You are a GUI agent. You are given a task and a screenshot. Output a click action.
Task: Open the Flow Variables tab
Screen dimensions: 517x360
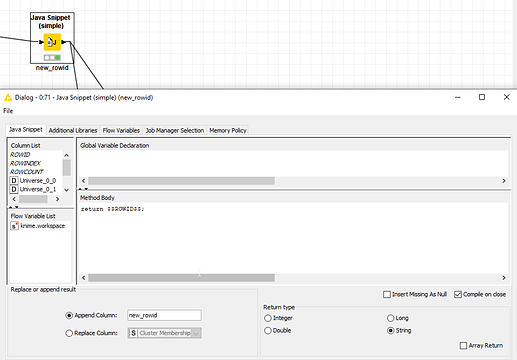[x=121, y=130]
